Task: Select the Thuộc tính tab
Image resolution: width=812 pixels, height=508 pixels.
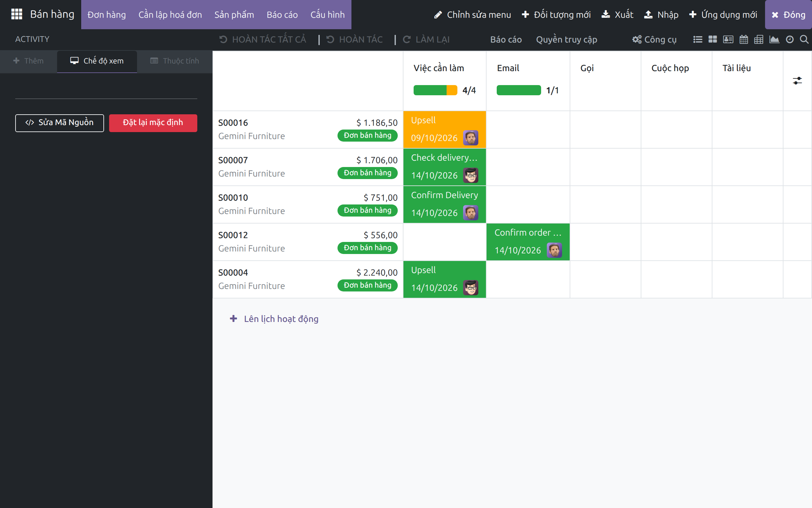Action: point(174,61)
